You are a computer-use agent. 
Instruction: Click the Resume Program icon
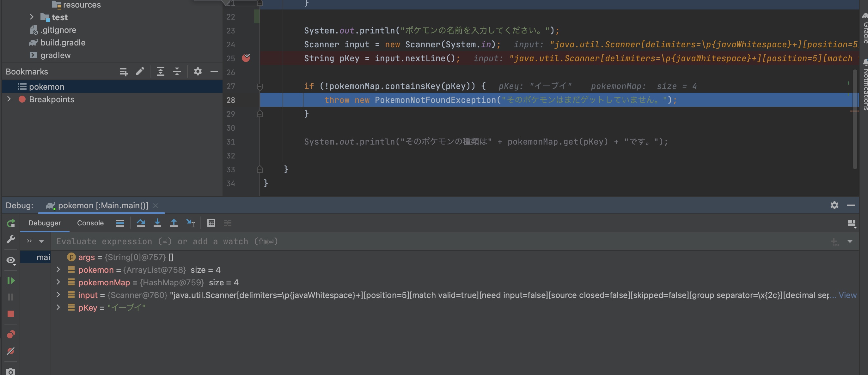pyautogui.click(x=11, y=280)
